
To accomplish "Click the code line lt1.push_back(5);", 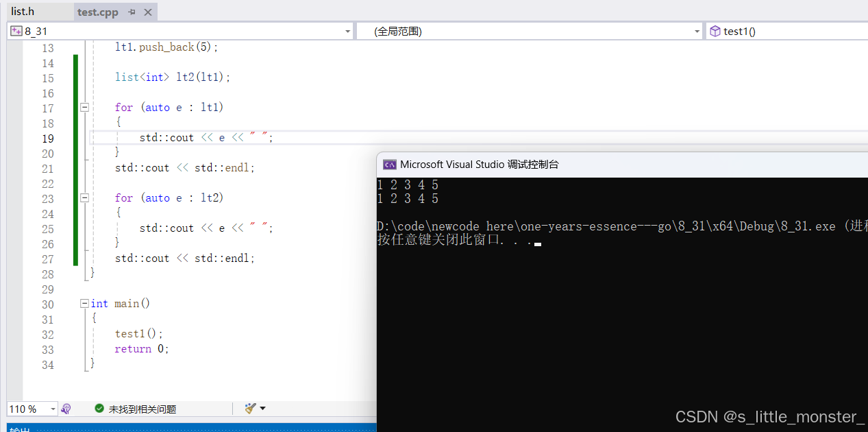I will (x=166, y=47).
